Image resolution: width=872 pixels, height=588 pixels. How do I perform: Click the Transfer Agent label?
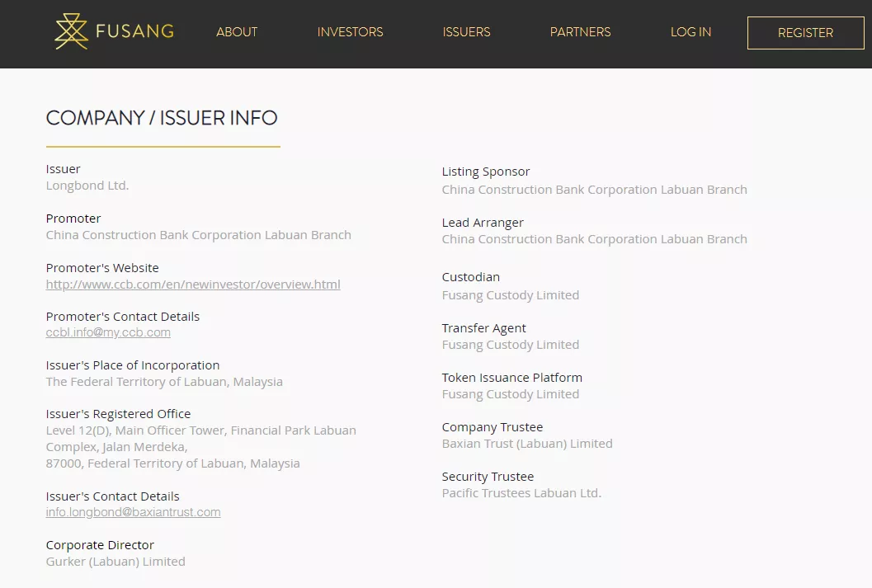pos(483,328)
